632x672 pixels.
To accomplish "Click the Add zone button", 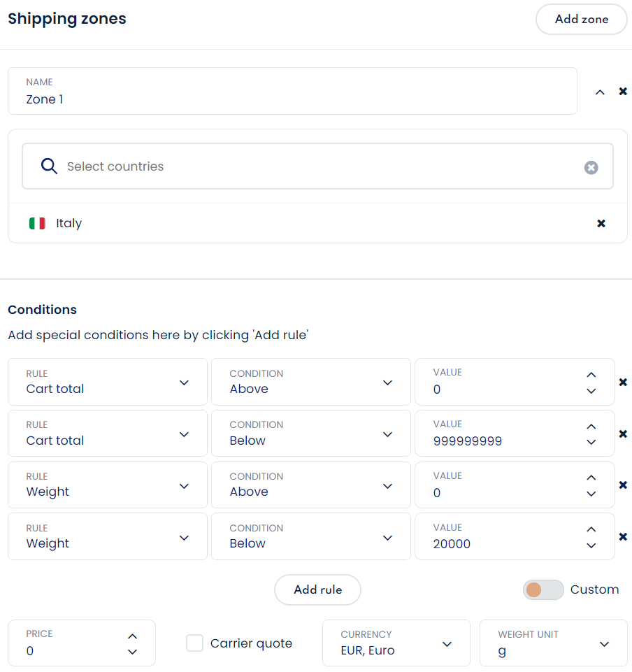I will 581,20.
